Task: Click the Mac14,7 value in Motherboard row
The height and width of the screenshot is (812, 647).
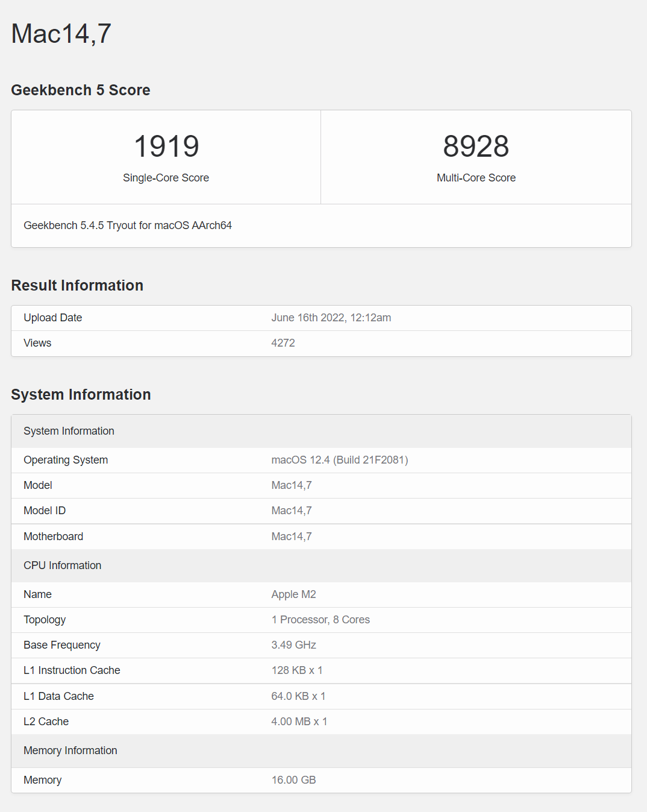Action: [292, 537]
